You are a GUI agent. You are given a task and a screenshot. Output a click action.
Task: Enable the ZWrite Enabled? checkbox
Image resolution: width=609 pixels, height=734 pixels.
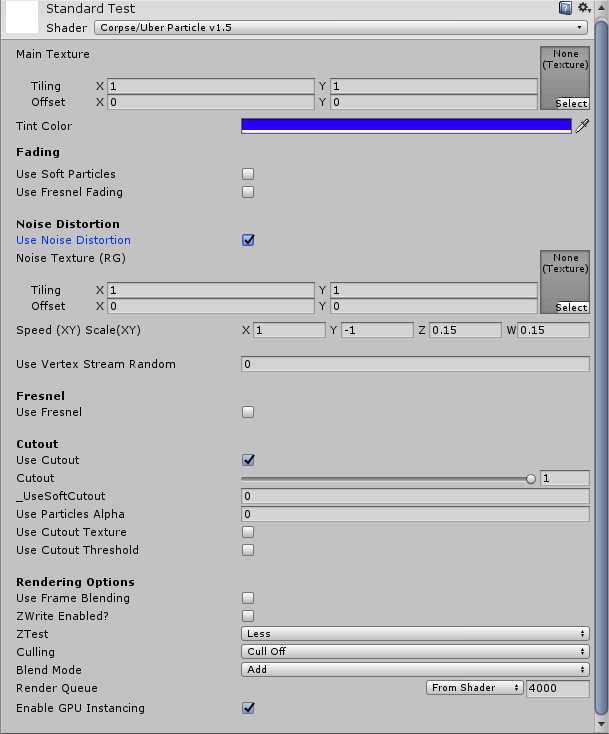point(248,616)
